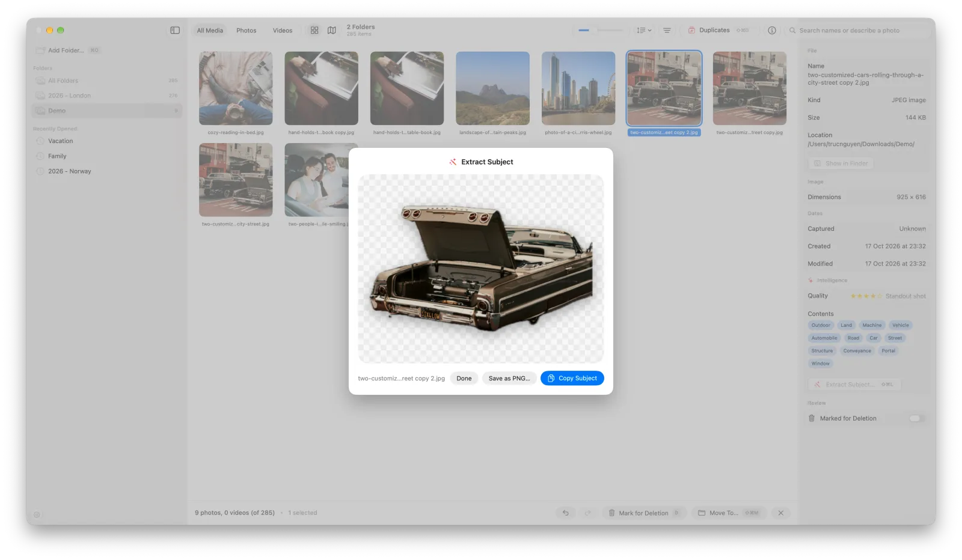Click the Automobile content tag
Viewport: 962px width, 560px height.
(824, 338)
